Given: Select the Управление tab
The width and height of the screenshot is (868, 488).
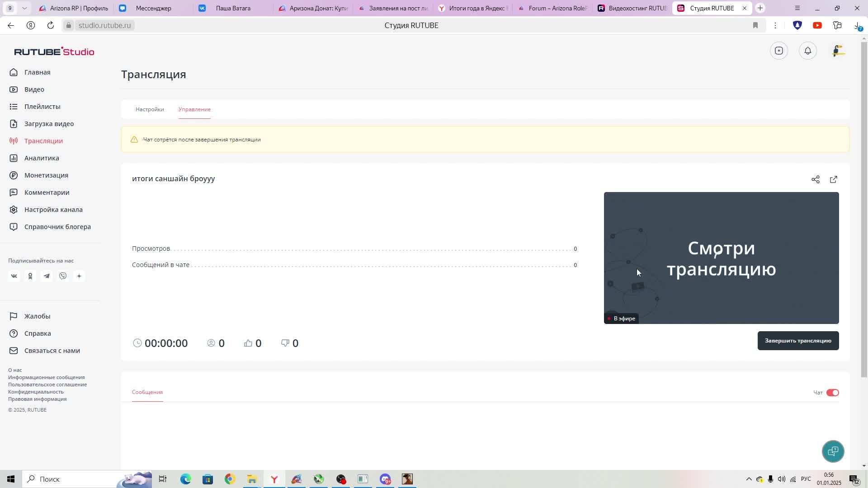Looking at the screenshot, I should coord(194,109).
